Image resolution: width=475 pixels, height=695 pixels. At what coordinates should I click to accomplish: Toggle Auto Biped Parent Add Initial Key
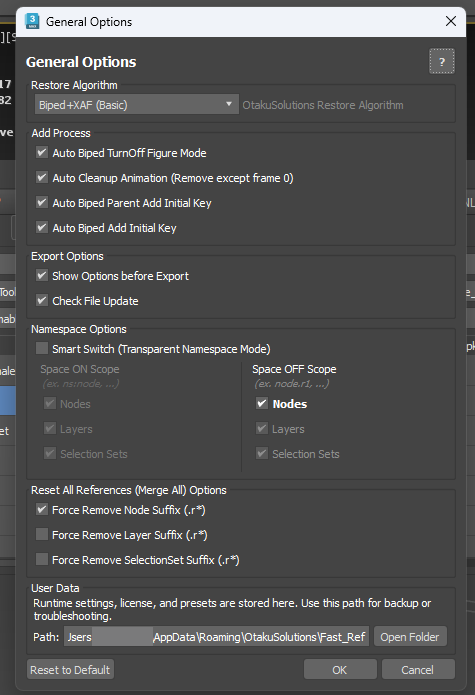tap(42, 202)
